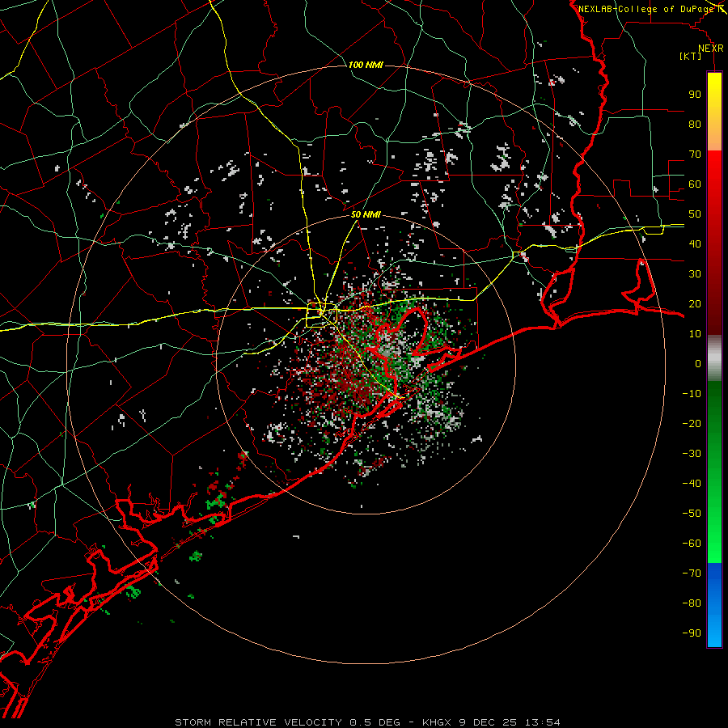This screenshot has height=728, width=728.
Task: Click the legend value "-20"
Action: click(x=692, y=423)
